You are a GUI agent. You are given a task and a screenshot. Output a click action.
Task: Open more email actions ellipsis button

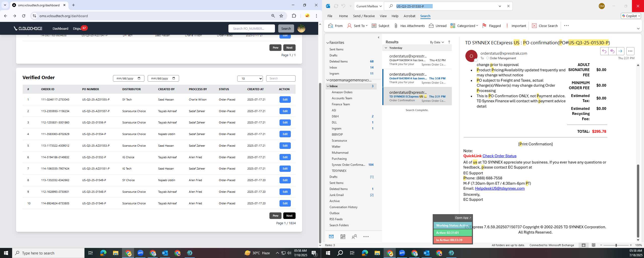pos(630,51)
